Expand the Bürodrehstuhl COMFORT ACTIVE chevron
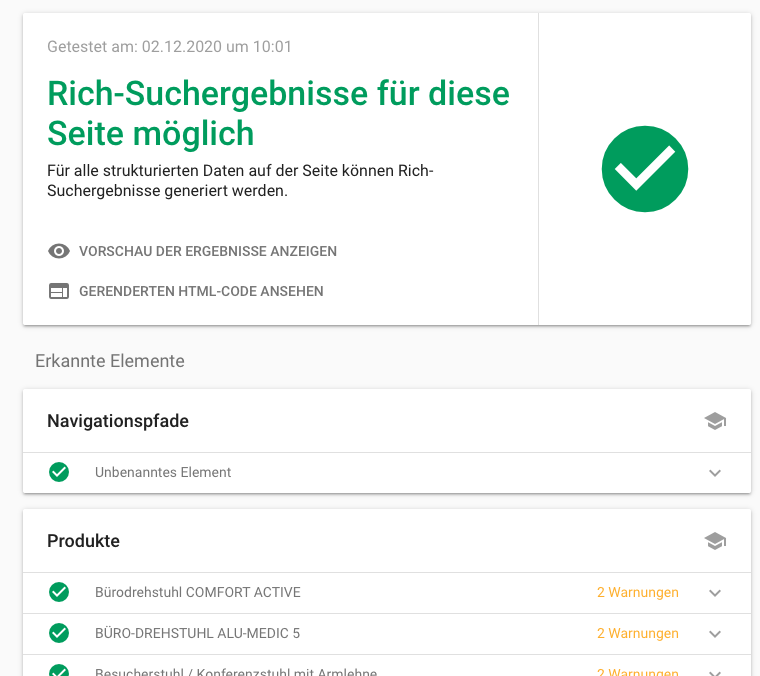The width and height of the screenshot is (760, 676). 715,593
